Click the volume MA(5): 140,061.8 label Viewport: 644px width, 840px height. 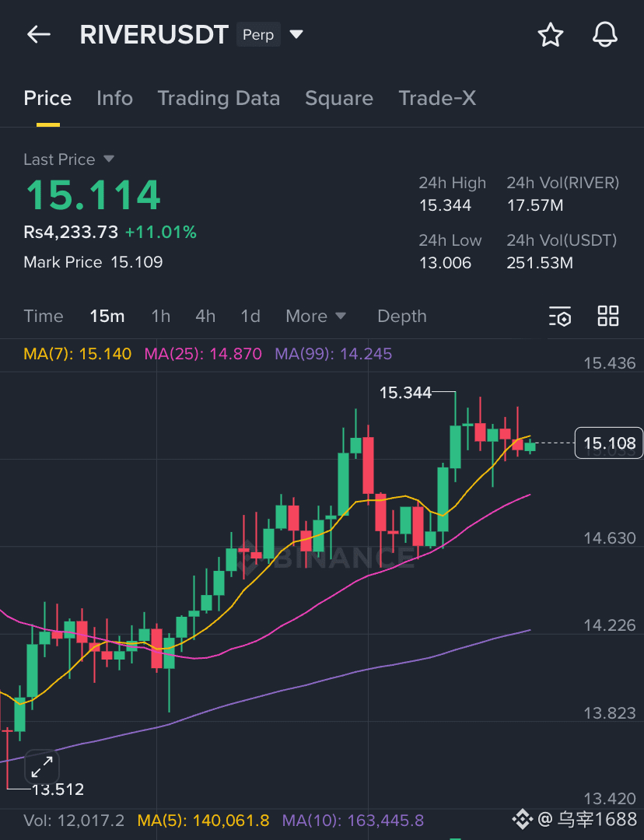tap(203, 821)
